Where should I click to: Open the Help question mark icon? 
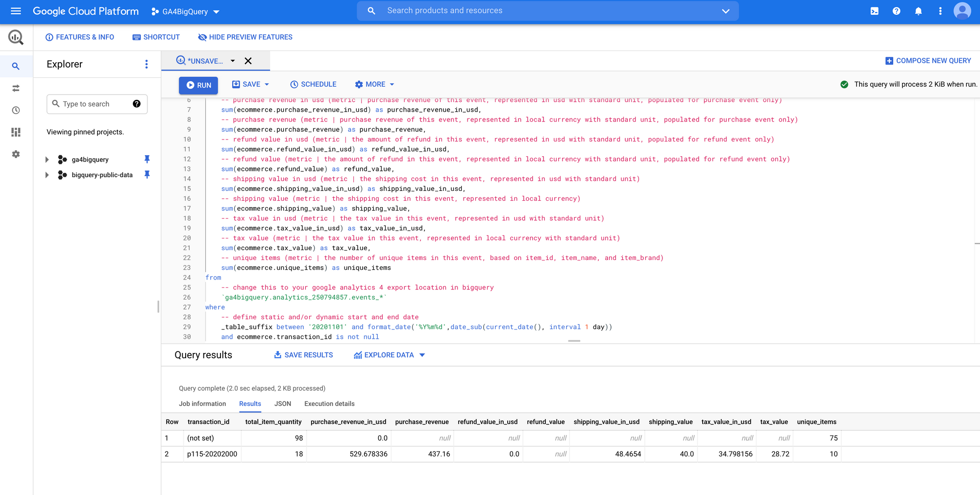896,11
